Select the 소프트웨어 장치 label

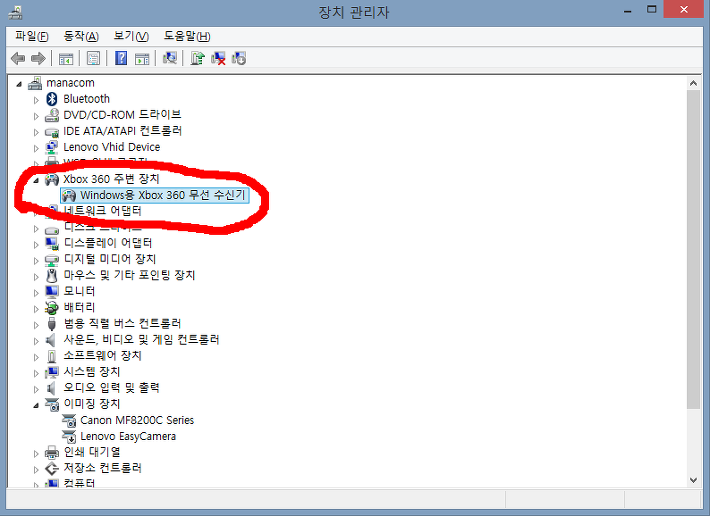pos(102,356)
